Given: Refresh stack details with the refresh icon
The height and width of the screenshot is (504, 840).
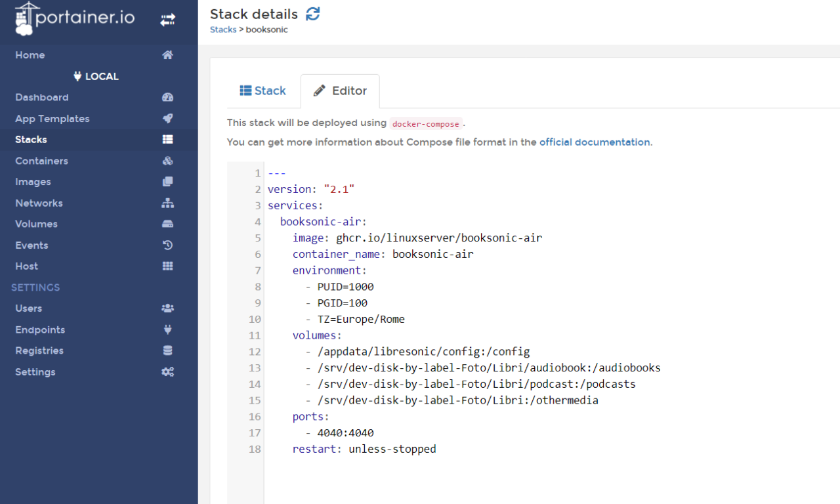Looking at the screenshot, I should pos(313,14).
